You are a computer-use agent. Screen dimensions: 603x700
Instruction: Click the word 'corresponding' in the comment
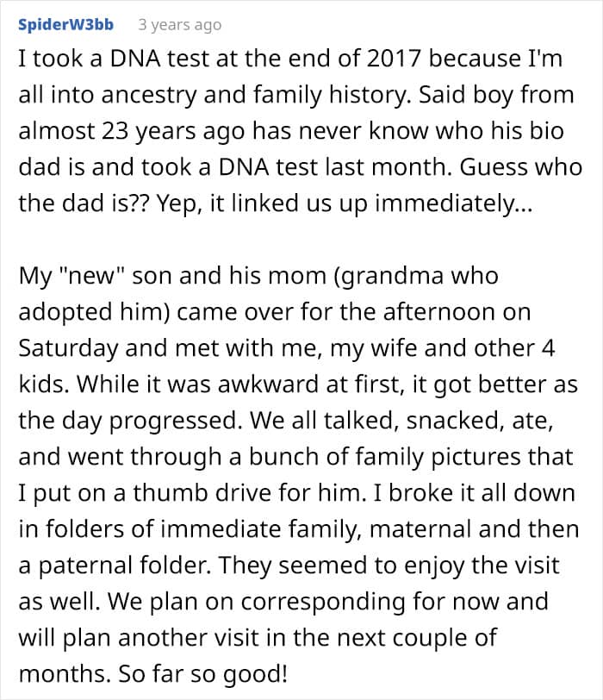pos(323,602)
